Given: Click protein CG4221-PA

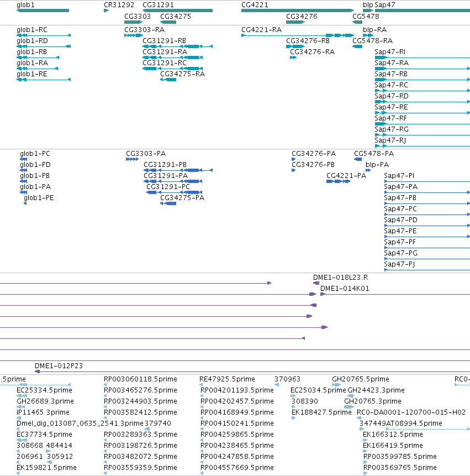Looking at the screenshot, I should tap(346, 176).
